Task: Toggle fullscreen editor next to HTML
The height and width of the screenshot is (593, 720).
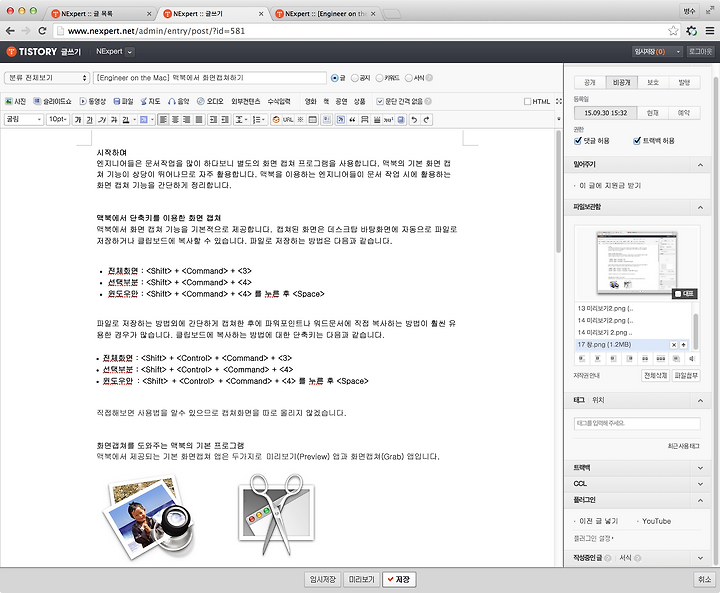Action: [x=558, y=102]
